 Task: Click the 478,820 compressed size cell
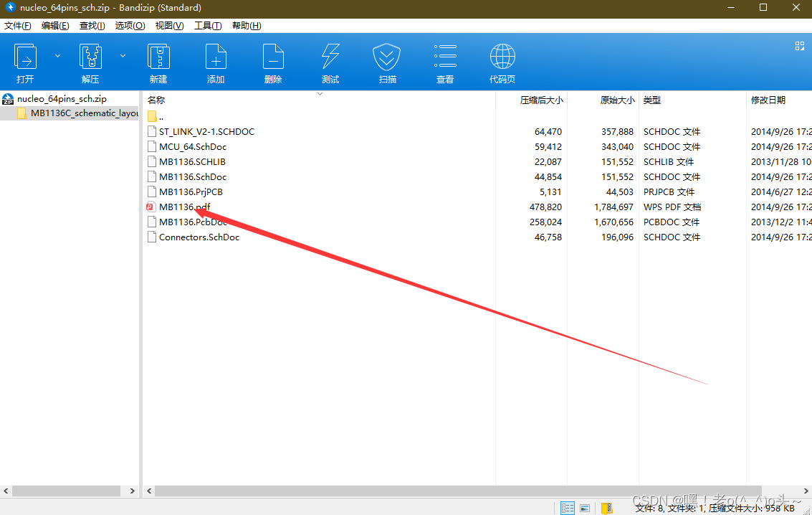(545, 207)
